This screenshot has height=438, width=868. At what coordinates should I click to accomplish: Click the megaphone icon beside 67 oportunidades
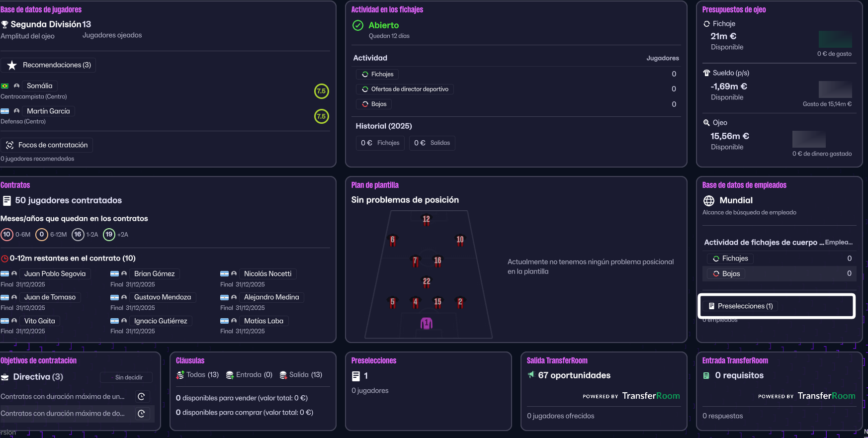(x=531, y=375)
